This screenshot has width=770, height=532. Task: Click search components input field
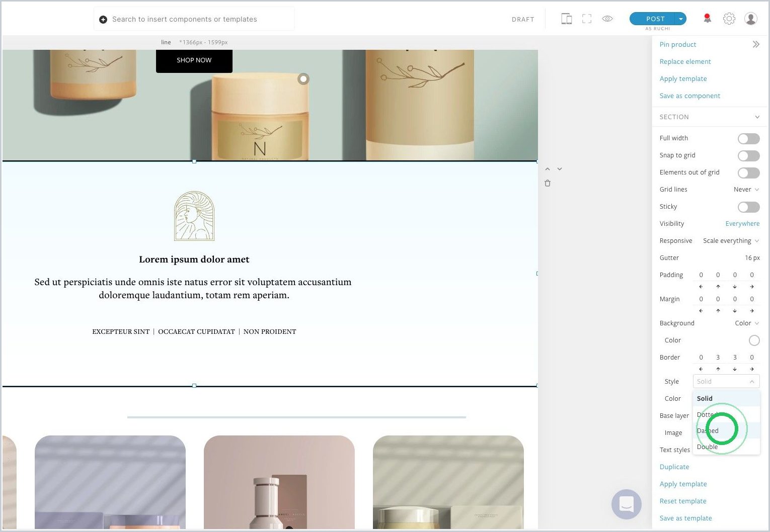pyautogui.click(x=194, y=19)
